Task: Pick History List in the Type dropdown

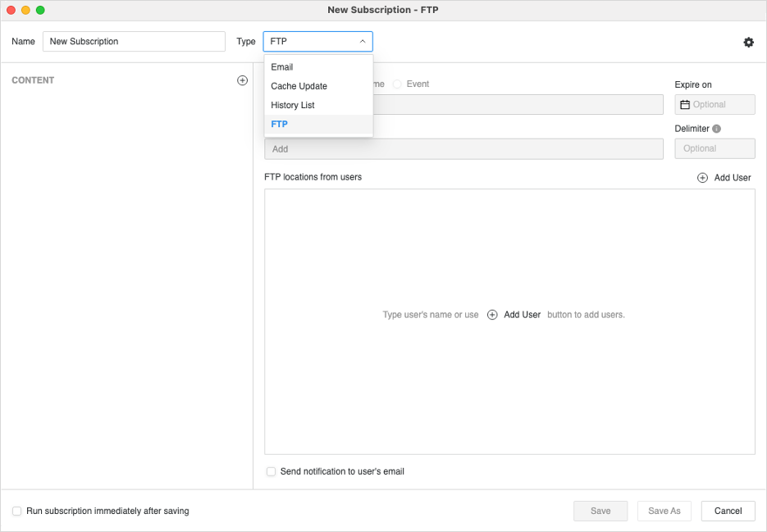Action: 293,105
